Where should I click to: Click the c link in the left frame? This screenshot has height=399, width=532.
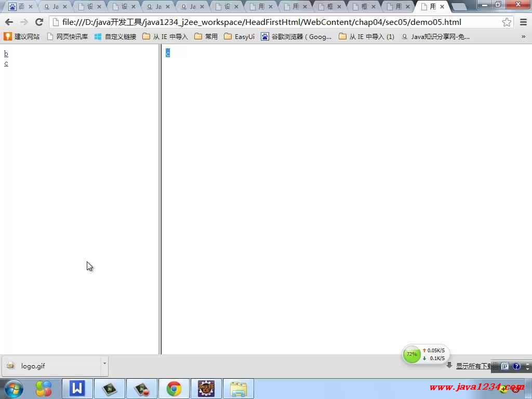tap(6, 63)
